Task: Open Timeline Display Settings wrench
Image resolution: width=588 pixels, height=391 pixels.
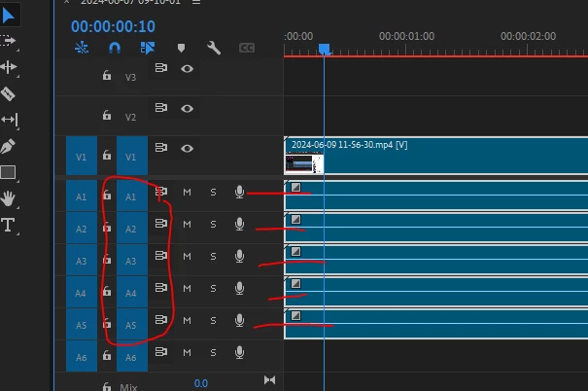Action: [214, 48]
